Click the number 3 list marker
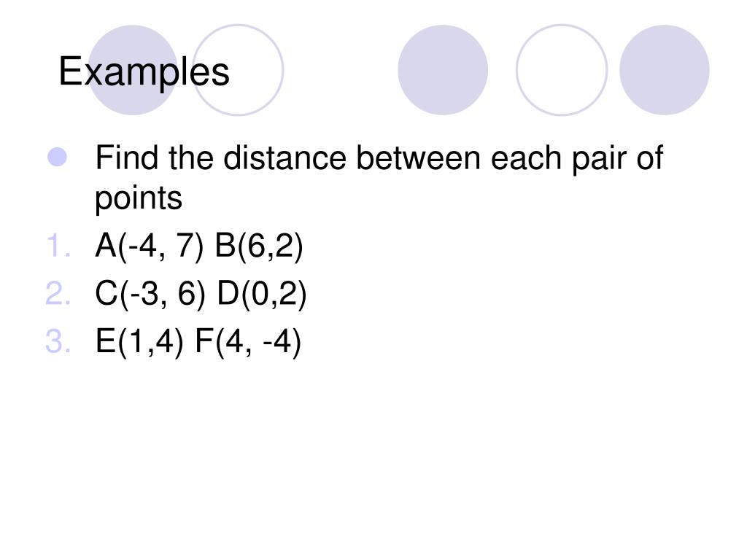 click(x=58, y=341)
